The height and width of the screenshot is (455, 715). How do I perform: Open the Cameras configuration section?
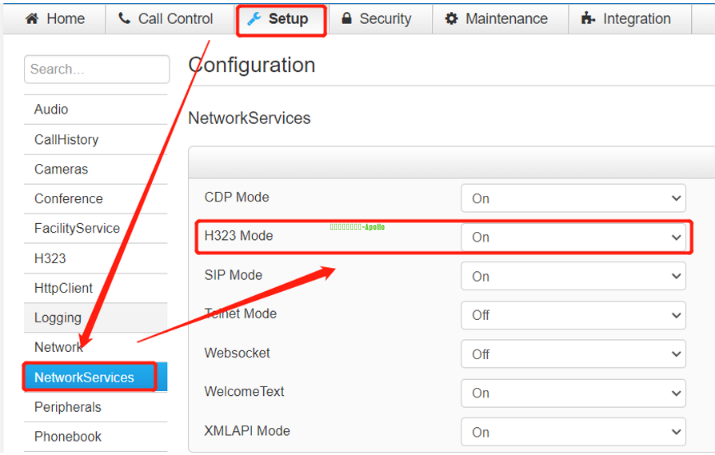(61, 169)
